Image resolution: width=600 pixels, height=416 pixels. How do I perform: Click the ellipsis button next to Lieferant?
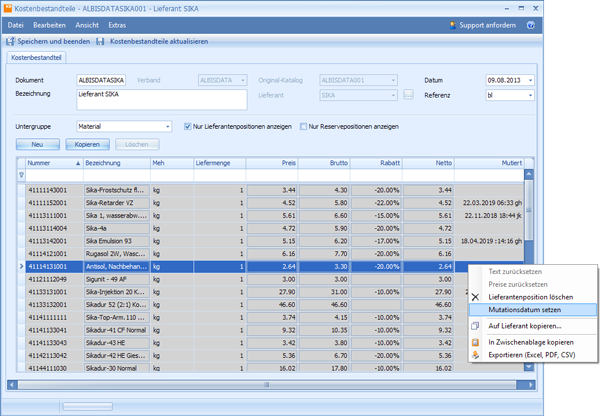408,95
